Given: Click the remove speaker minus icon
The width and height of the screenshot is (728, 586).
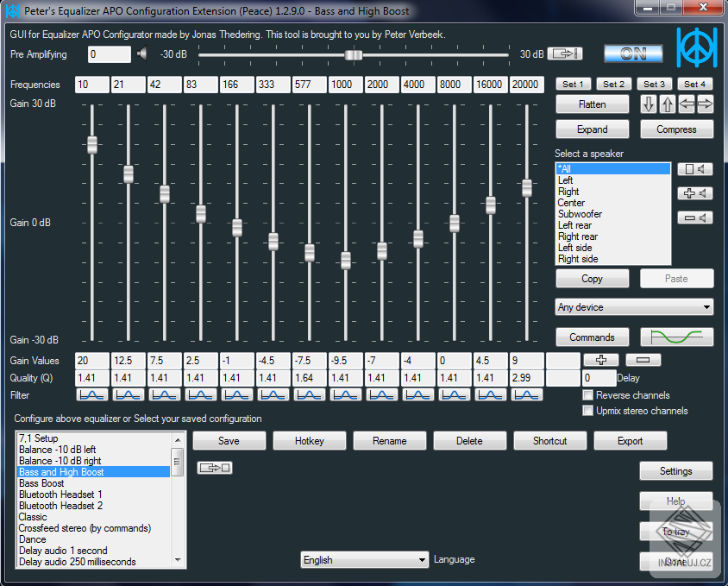Looking at the screenshot, I should (694, 217).
